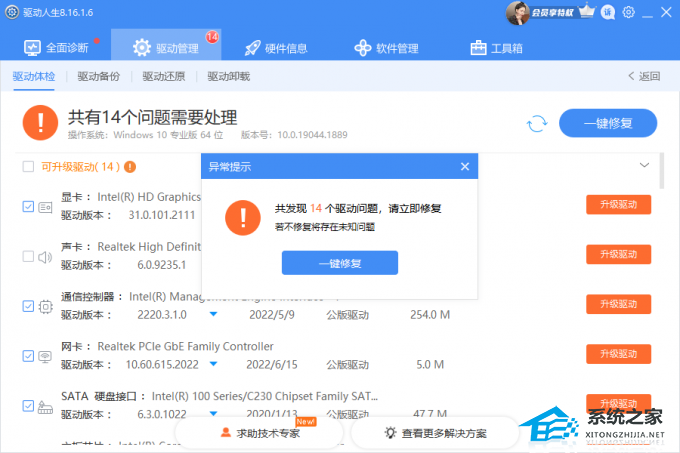Click 升级驱动 for the 显卡 row
Image resolution: width=680 pixels, height=453 pixels.
tap(618, 205)
